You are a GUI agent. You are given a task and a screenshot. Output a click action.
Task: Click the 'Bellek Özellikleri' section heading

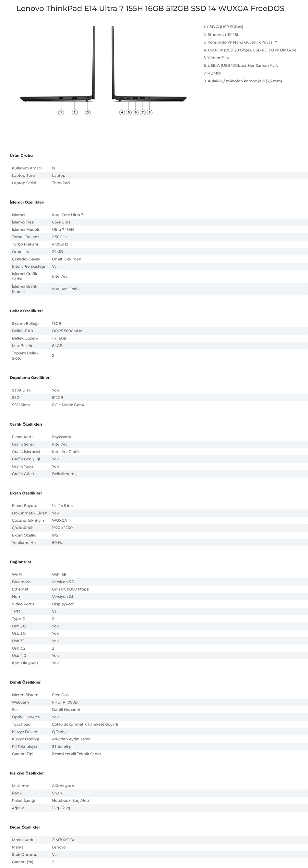26,311
